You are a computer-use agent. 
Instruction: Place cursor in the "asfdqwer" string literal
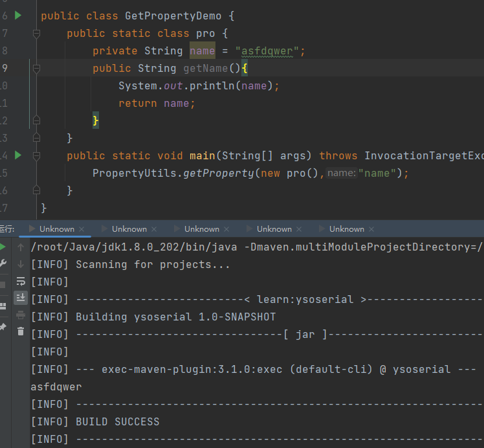[x=267, y=50]
